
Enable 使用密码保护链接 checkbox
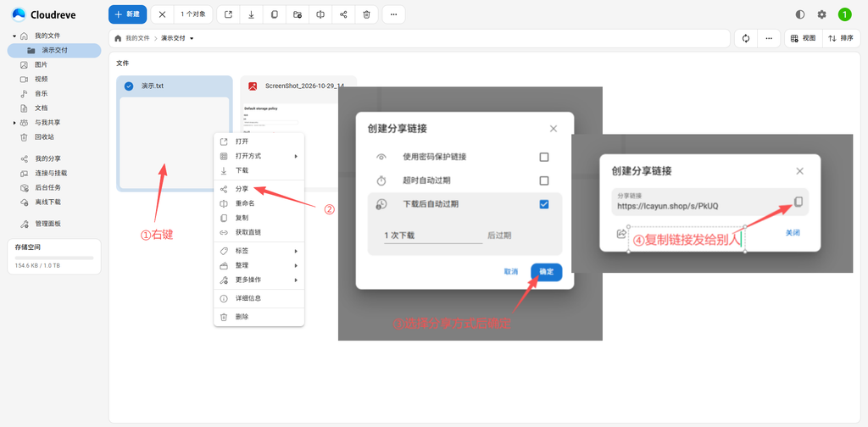pos(544,157)
